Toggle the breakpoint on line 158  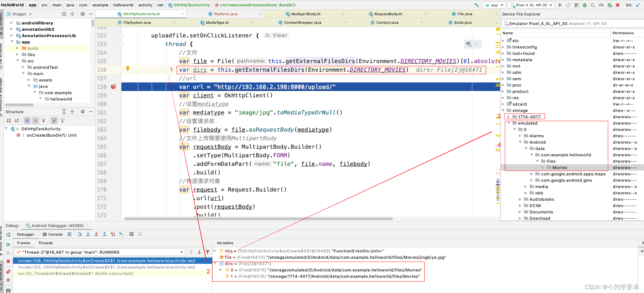point(113,87)
